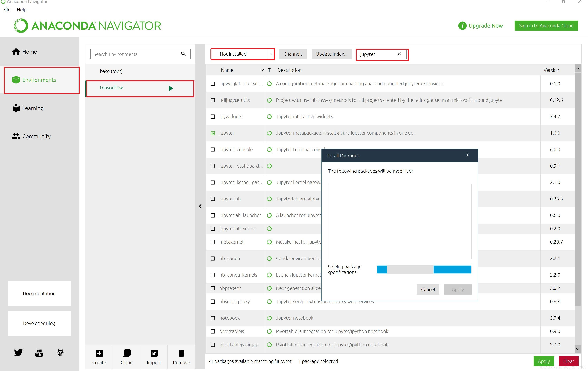Viewport: 588px width, 371px height.
Task: Open the GitHub octocat icon link
Action: (x=60, y=352)
